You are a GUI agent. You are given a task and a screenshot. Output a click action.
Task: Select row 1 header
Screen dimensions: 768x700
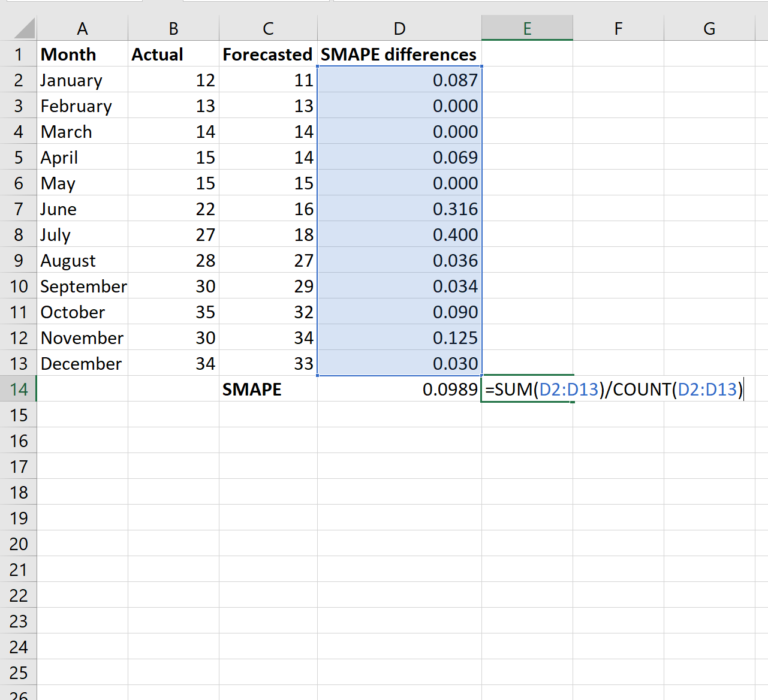[x=19, y=54]
